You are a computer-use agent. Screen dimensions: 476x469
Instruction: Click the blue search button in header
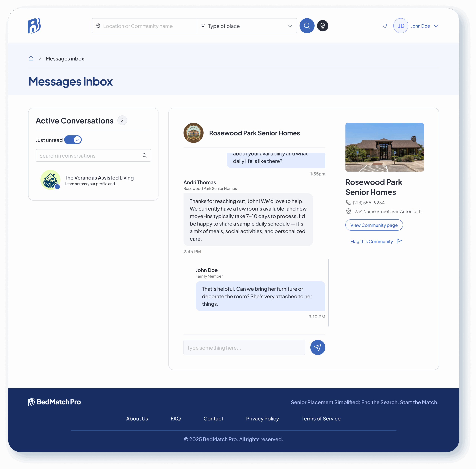pos(307,26)
